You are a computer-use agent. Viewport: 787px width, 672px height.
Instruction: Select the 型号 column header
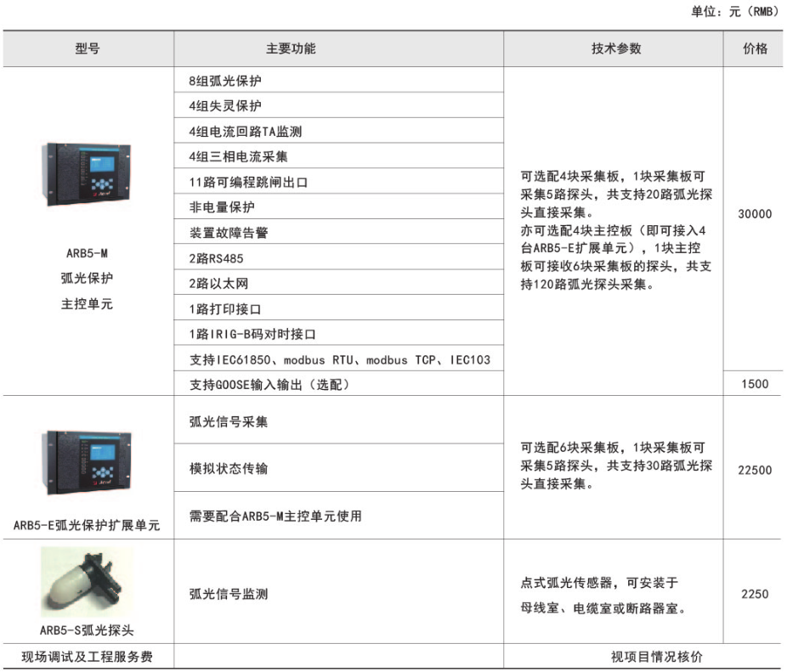88,49
